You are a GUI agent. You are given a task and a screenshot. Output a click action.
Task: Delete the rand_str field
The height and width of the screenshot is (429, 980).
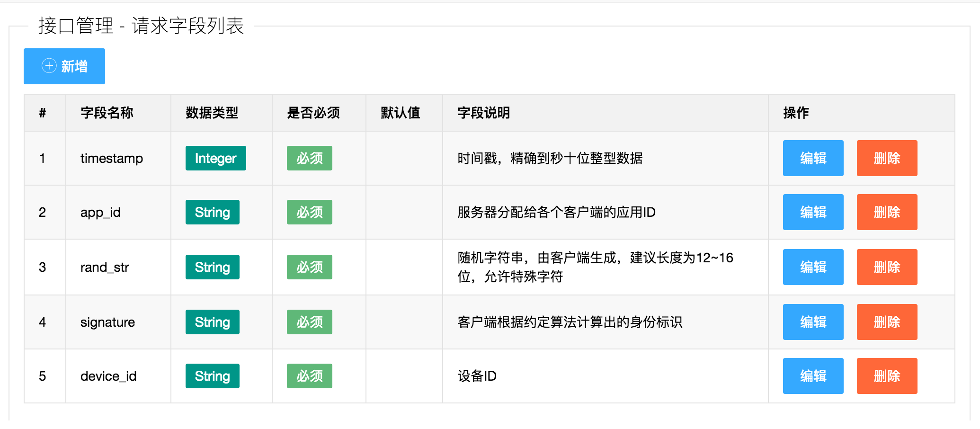(x=886, y=267)
